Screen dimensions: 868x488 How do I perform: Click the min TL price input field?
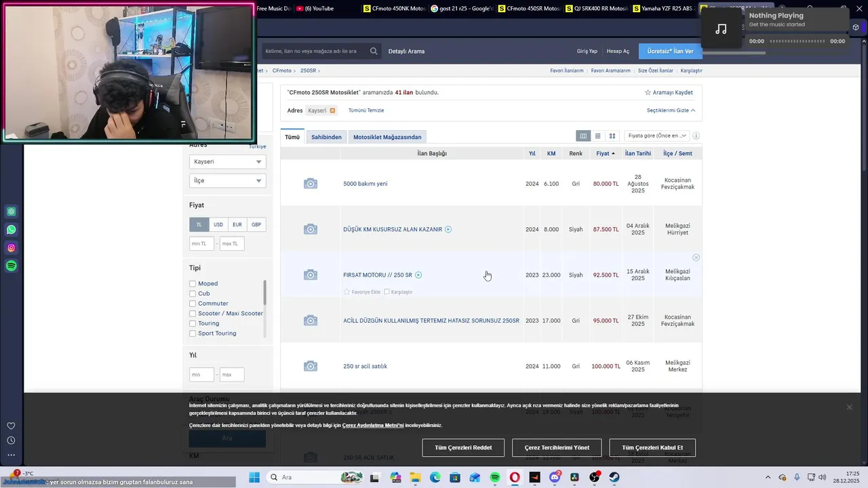202,243
